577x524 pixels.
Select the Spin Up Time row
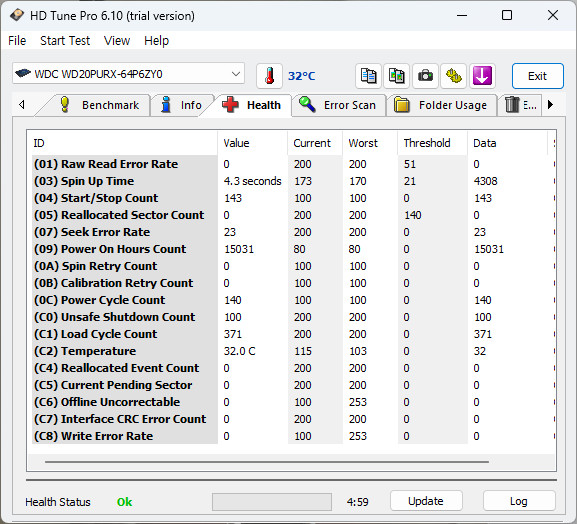(293, 181)
